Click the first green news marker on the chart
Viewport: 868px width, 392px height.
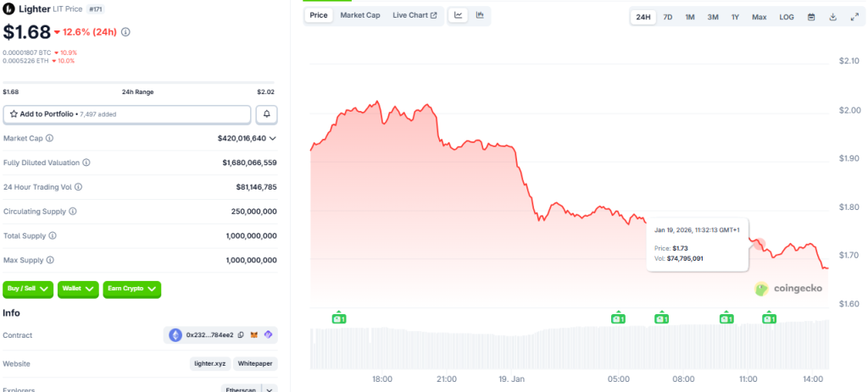(x=338, y=318)
